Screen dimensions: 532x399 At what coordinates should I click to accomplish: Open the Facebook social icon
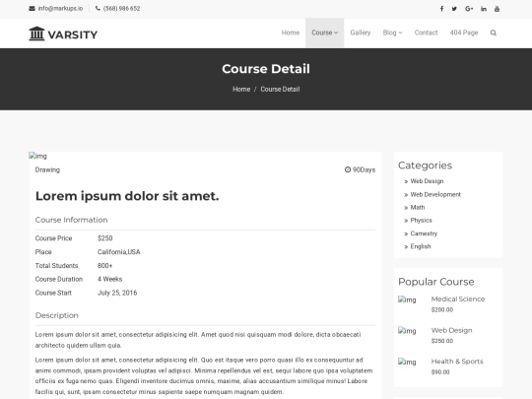[441, 9]
